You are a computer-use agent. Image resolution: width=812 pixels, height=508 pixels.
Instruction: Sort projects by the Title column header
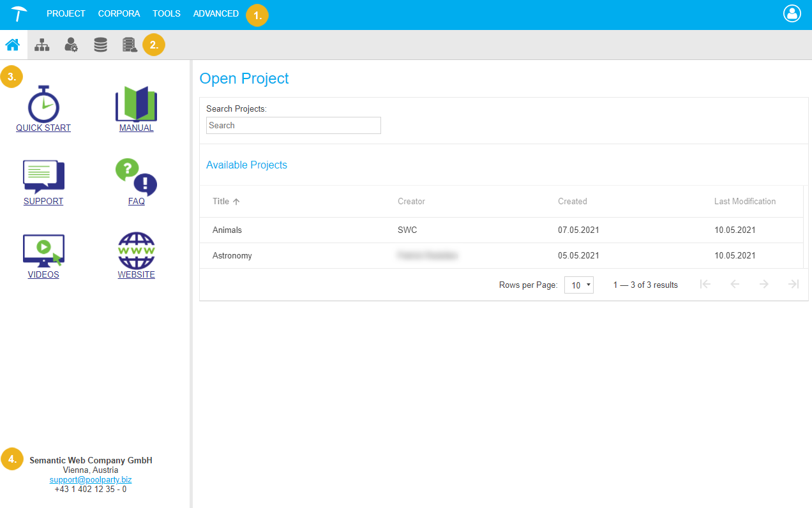point(221,201)
